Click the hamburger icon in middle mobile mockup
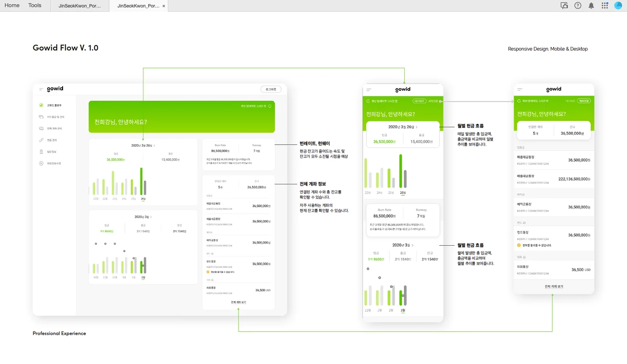Screen dimensions: 627x364 [x=369, y=89]
